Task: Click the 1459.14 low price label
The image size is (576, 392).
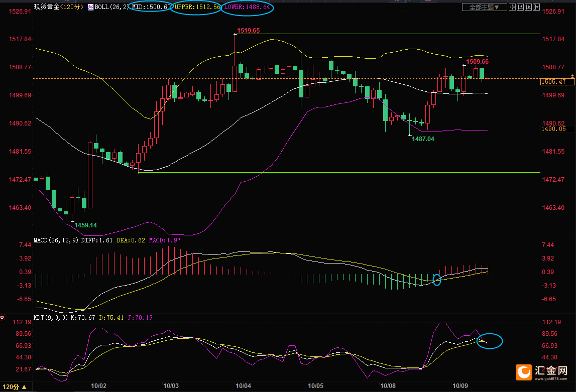Action: point(85,225)
